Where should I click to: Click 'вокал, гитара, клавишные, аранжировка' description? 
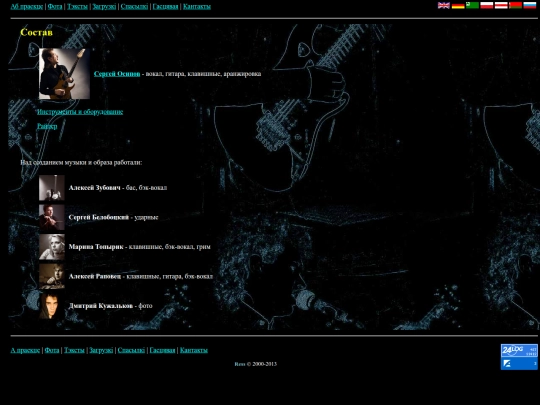click(x=204, y=74)
